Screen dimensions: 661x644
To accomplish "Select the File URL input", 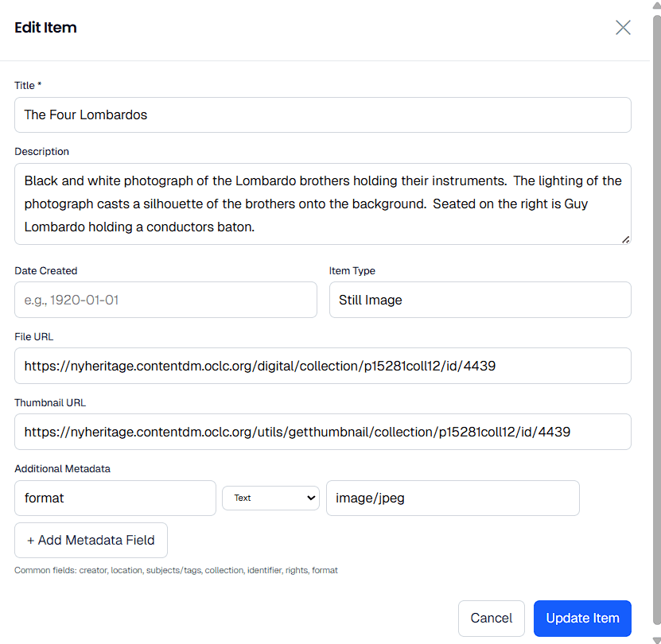I will click(x=322, y=366).
